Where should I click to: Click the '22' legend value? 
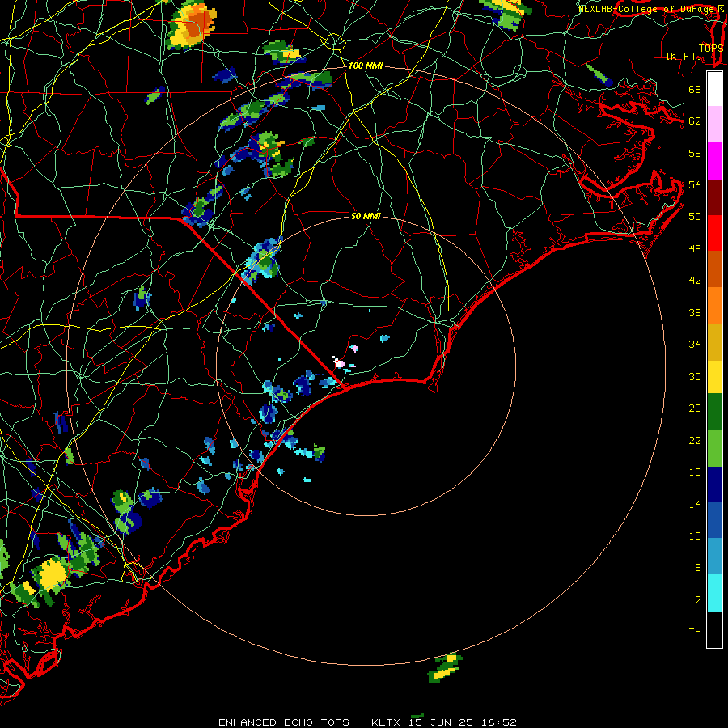(695, 441)
